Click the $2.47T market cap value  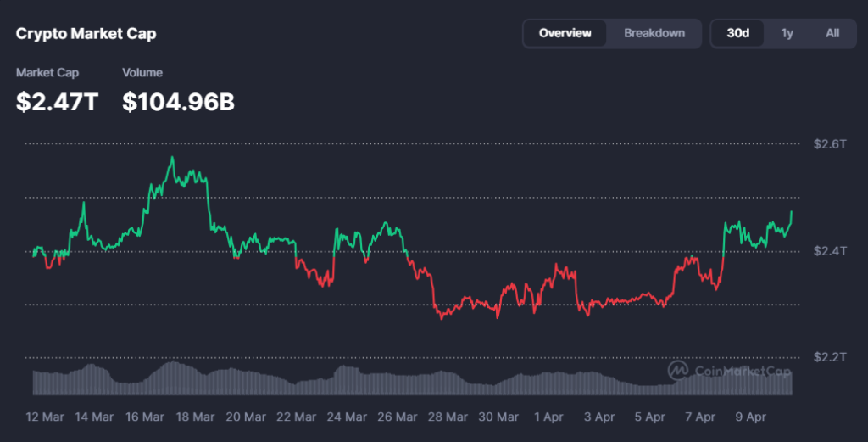pos(58,103)
